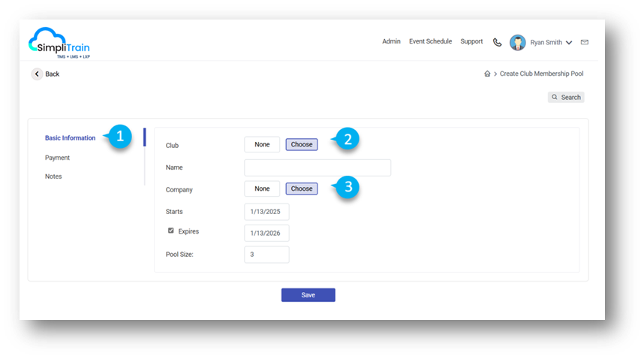Click Choose button for Company
Image resolution: width=644 pixels, height=359 pixels.
tap(302, 189)
